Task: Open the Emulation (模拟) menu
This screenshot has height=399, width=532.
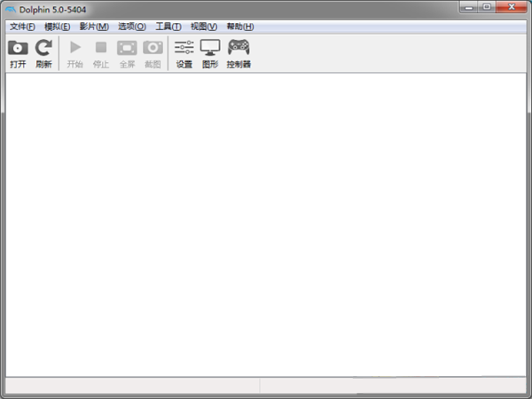Action: click(57, 27)
